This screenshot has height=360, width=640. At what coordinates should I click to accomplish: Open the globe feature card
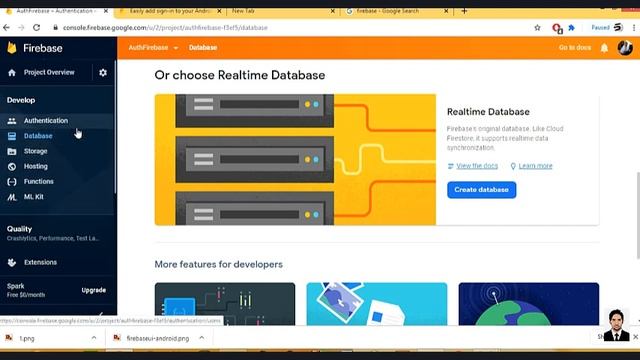pos(529,304)
